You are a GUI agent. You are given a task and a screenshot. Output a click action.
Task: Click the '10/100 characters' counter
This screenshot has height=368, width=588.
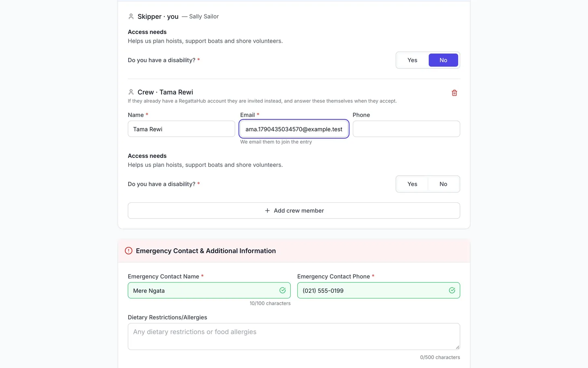coord(270,303)
